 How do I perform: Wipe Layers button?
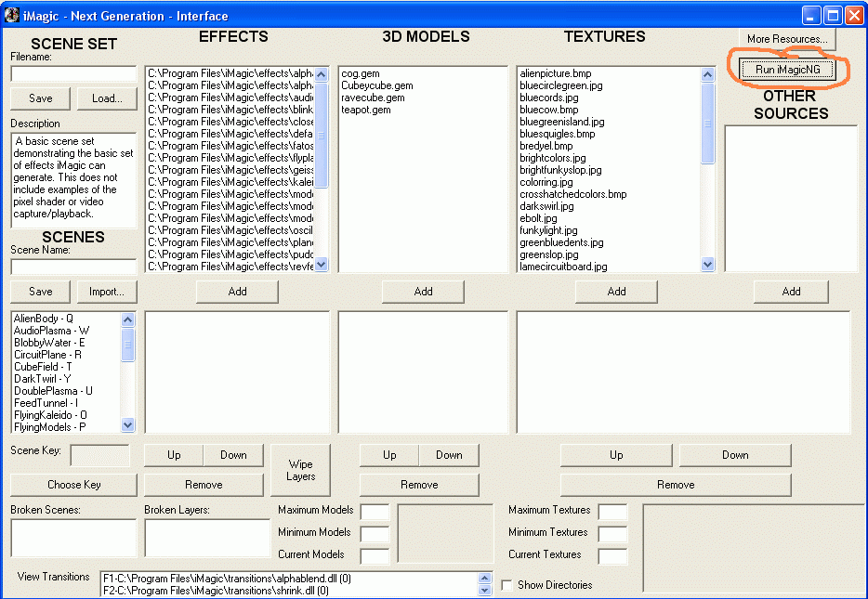(300, 470)
